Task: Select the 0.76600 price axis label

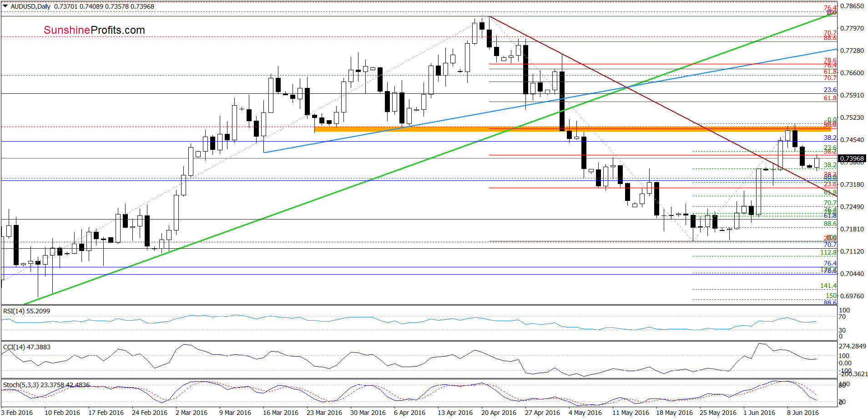Action: click(852, 73)
